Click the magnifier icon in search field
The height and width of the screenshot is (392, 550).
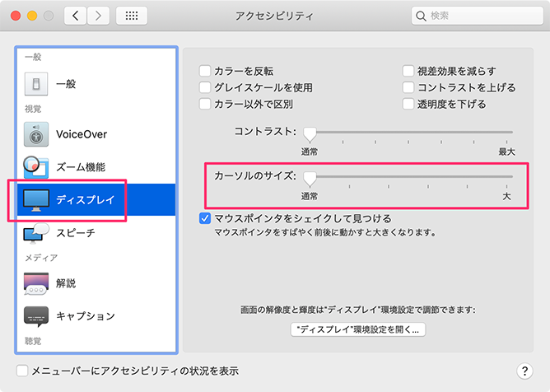pos(421,16)
